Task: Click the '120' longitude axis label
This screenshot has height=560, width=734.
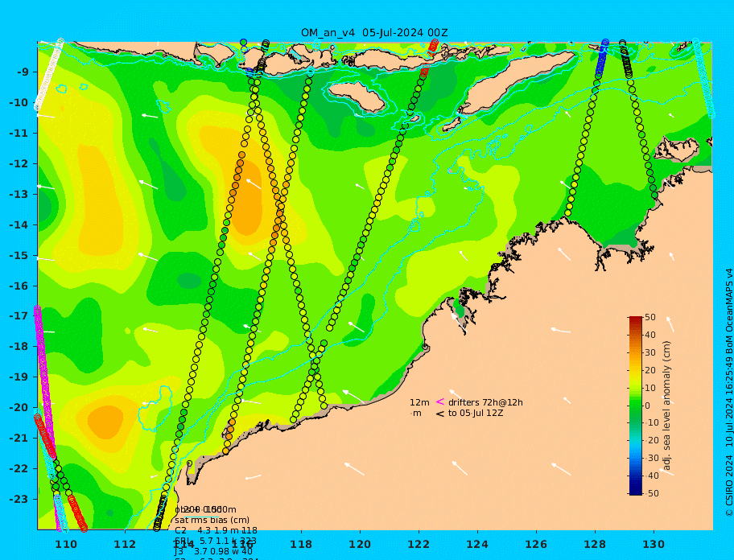Action: 360,544
